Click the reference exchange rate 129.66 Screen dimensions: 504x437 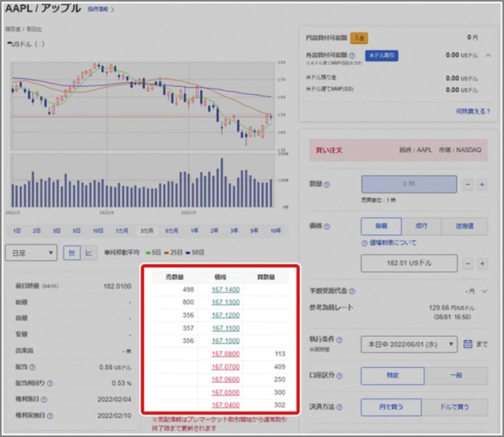[452, 308]
